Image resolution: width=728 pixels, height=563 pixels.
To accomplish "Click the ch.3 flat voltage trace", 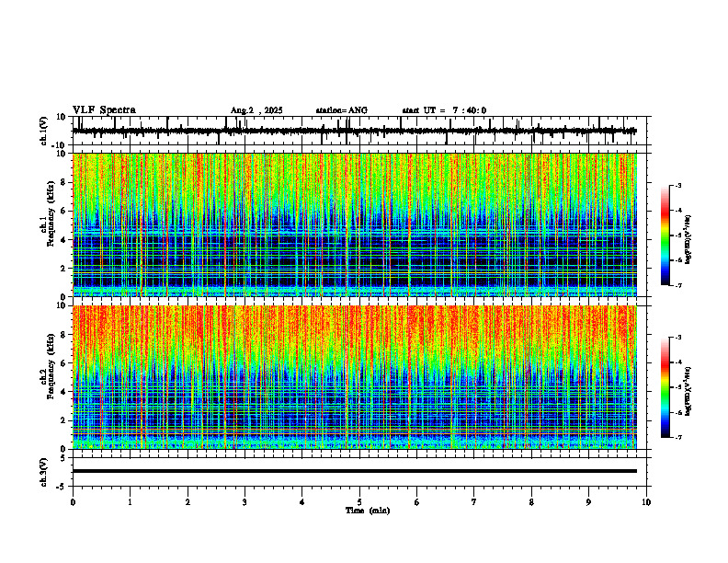I will pyautogui.click(x=355, y=471).
